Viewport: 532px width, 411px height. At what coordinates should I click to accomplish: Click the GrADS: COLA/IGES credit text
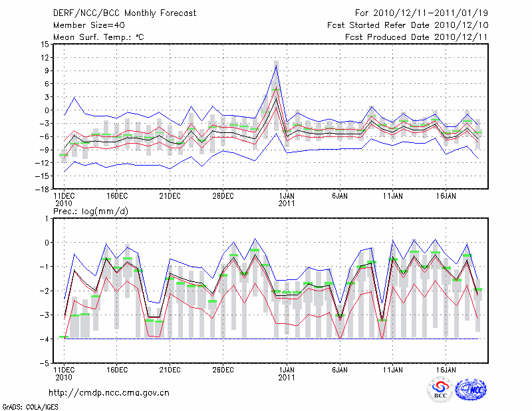pyautogui.click(x=29, y=406)
